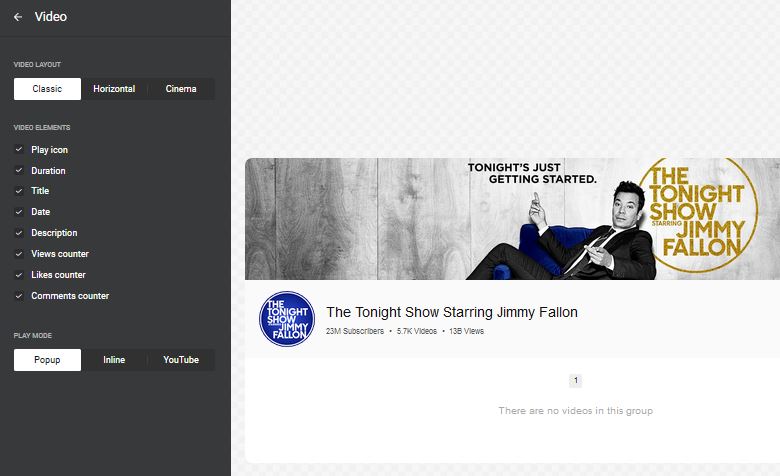Image resolution: width=780 pixels, height=476 pixels.
Task: Toggle the Comments counter checkbox
Action: coord(19,296)
